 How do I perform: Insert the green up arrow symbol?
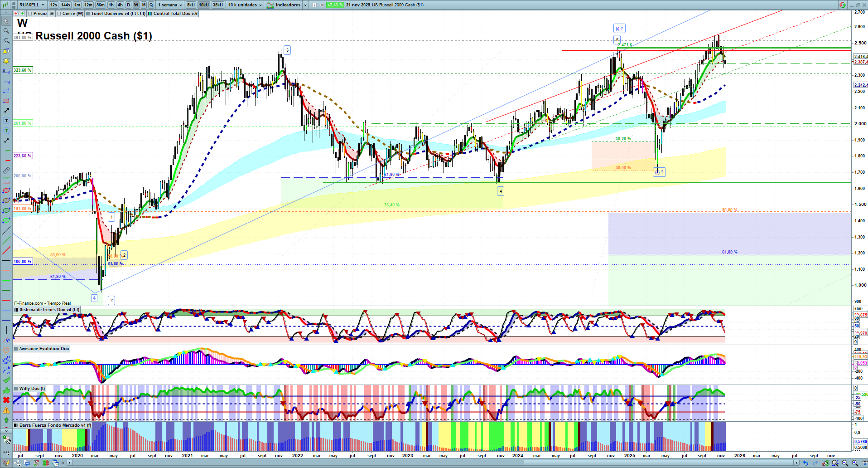pos(6,420)
